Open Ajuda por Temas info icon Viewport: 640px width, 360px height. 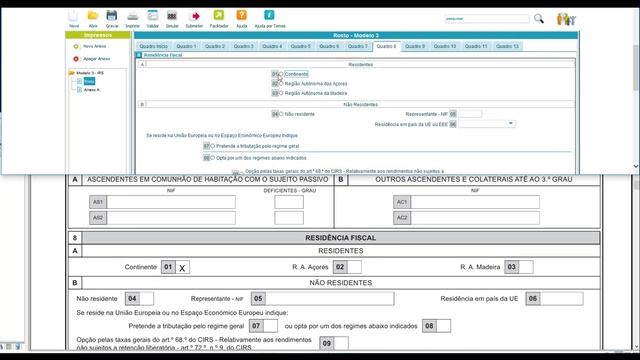269,16
